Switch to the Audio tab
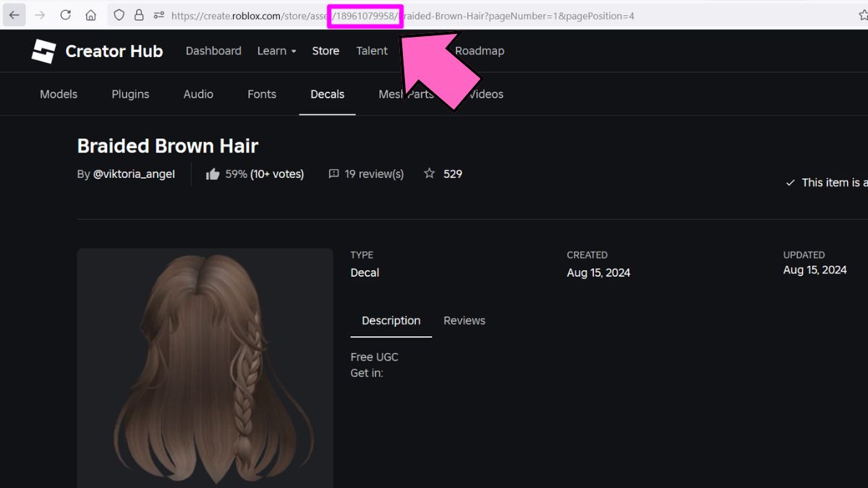Viewport: 868px width, 488px height. (x=198, y=94)
